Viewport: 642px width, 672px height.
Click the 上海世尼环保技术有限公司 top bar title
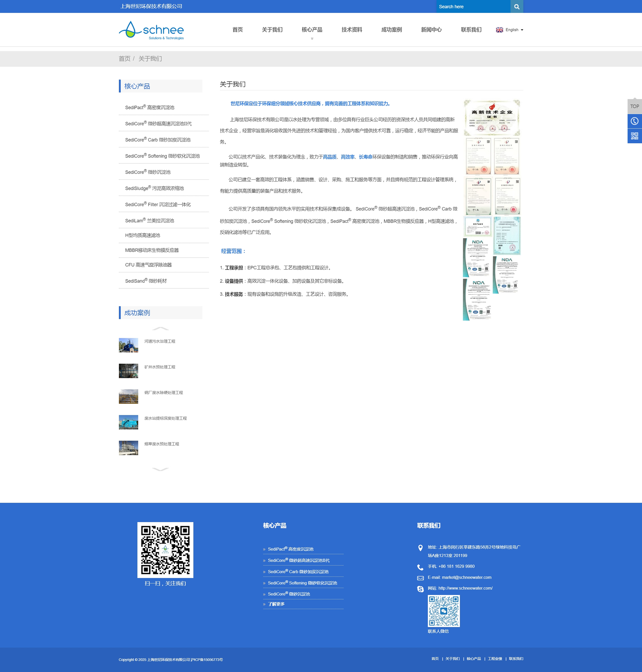coord(151,6)
